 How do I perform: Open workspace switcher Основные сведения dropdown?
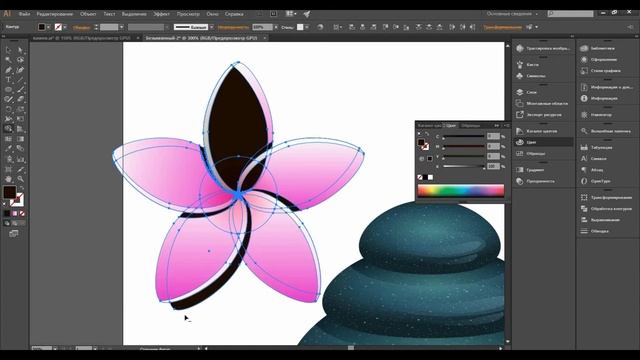point(512,14)
